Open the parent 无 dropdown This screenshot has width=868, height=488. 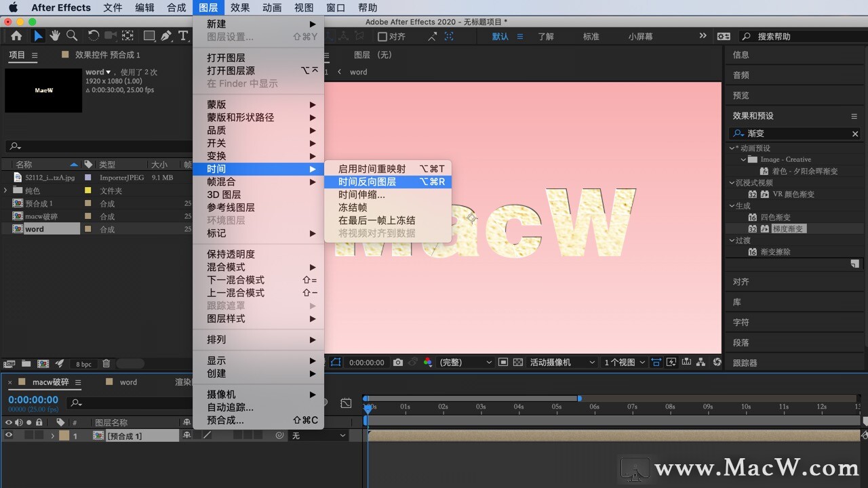(x=319, y=436)
